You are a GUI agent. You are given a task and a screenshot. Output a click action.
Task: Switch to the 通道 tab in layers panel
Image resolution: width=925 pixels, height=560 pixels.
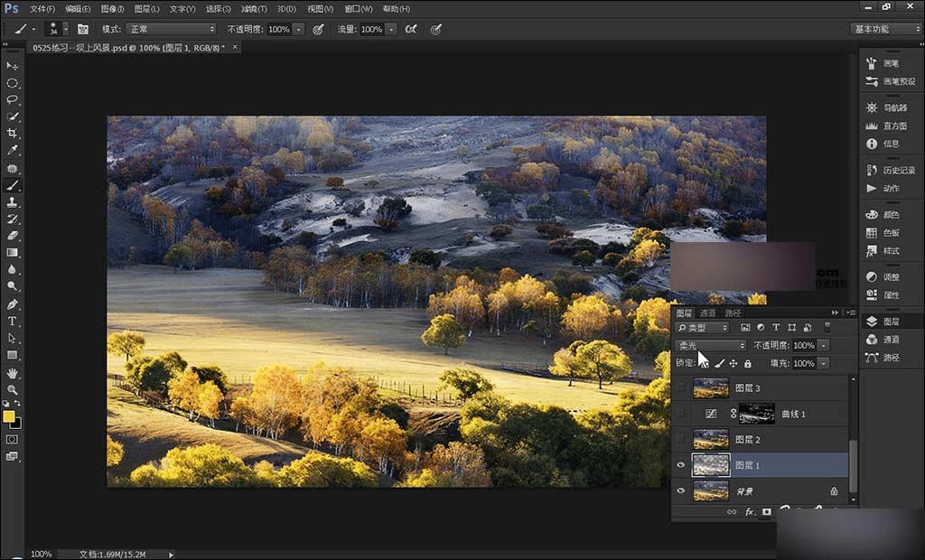pos(708,313)
